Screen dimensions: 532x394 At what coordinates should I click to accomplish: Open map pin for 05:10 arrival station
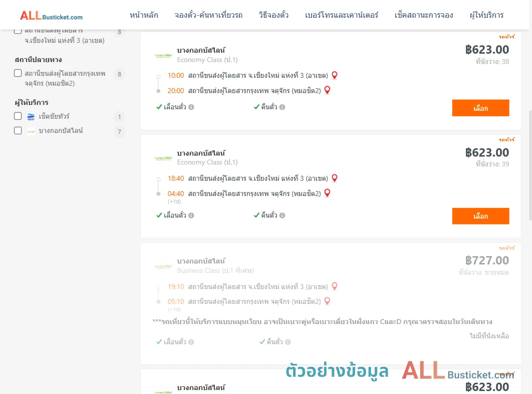click(x=328, y=301)
